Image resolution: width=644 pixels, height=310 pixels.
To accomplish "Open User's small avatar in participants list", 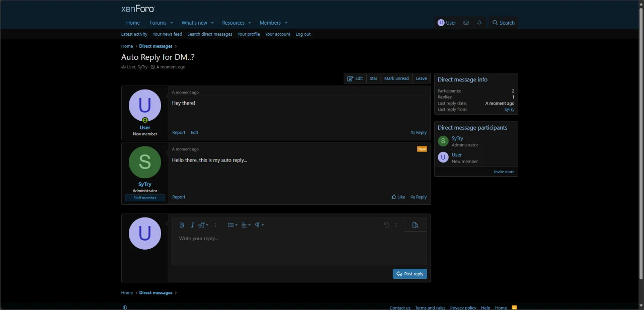I will [443, 158].
